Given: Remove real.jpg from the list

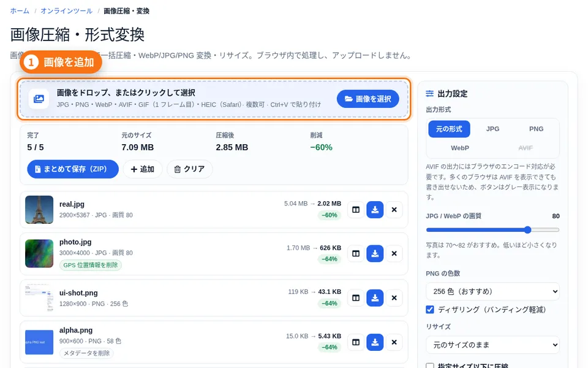Looking at the screenshot, I should pos(394,210).
